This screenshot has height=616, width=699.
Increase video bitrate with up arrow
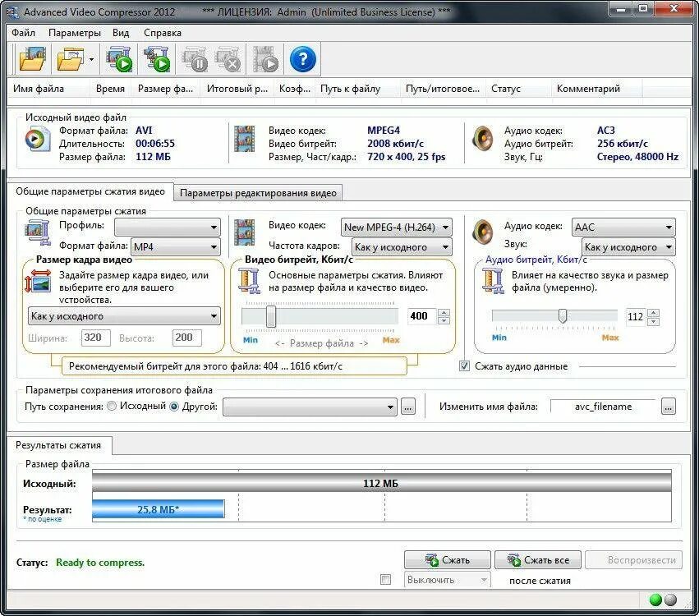click(x=444, y=312)
